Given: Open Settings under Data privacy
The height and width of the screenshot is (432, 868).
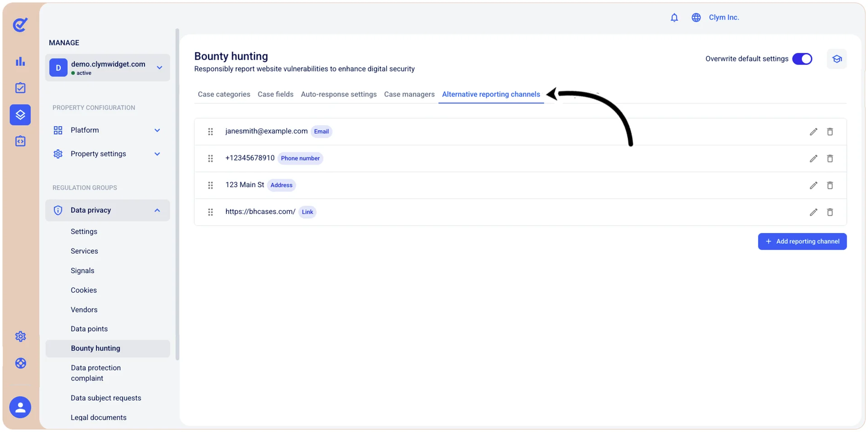Looking at the screenshot, I should pos(84,232).
